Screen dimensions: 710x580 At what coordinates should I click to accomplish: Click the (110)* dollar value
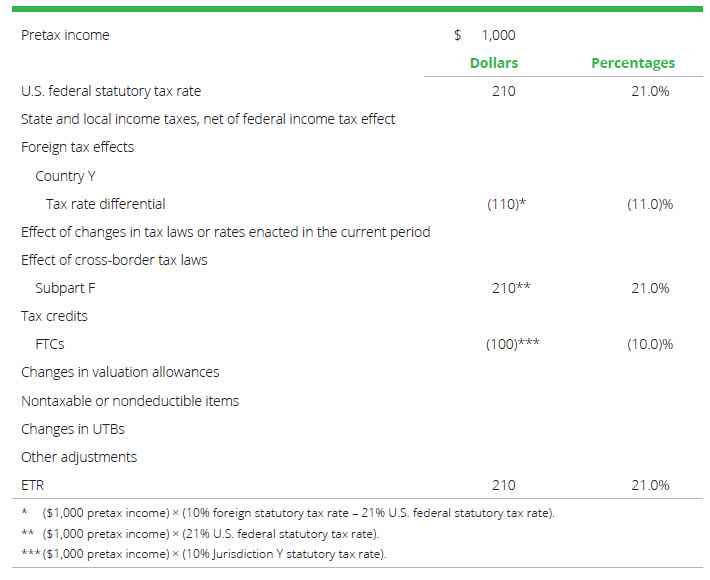pyautogui.click(x=506, y=204)
